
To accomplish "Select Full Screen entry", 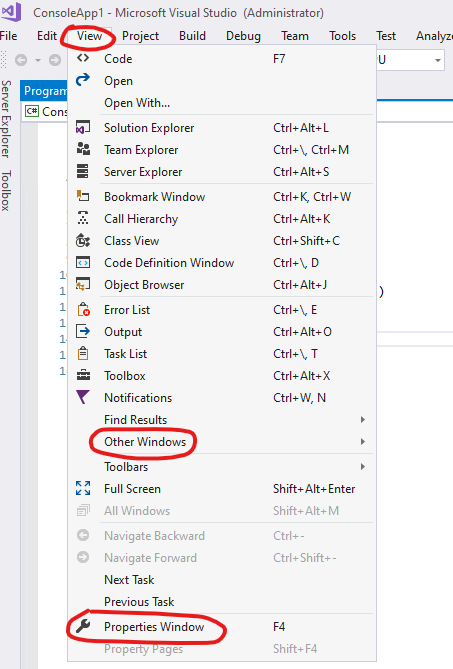I will pyautogui.click(x=222, y=489).
